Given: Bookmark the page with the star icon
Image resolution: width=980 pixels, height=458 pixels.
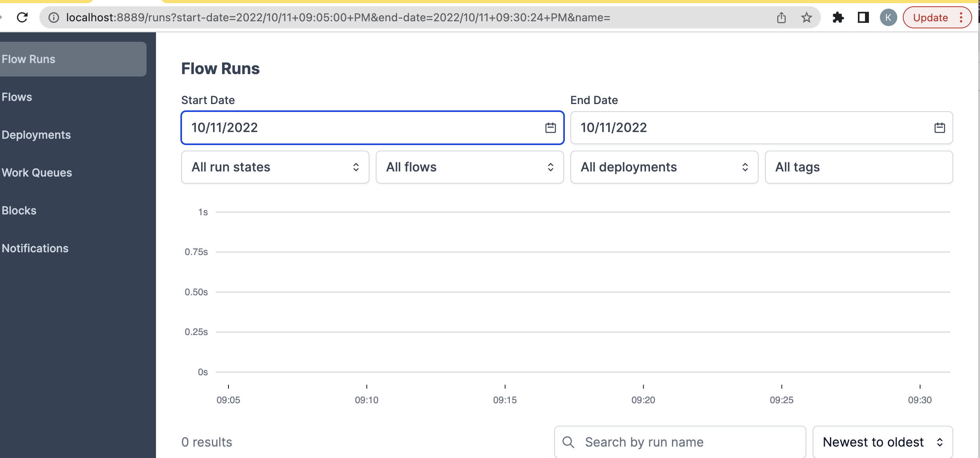Looking at the screenshot, I should click(x=807, y=17).
